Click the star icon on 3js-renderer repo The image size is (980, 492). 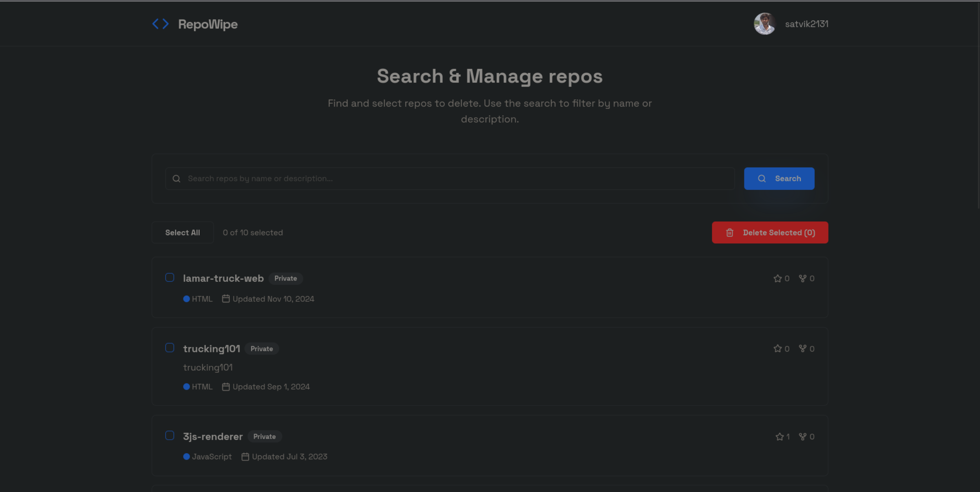tap(779, 437)
